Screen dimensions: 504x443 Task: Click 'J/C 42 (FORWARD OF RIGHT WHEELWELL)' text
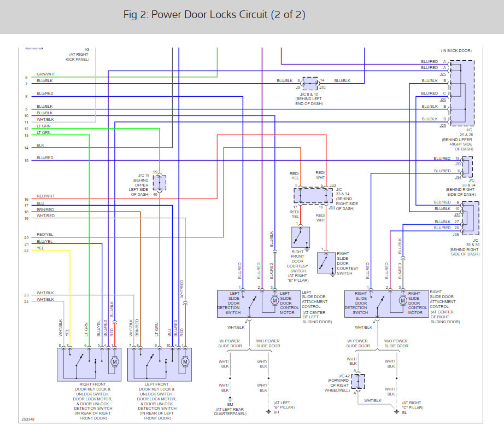click(337, 383)
